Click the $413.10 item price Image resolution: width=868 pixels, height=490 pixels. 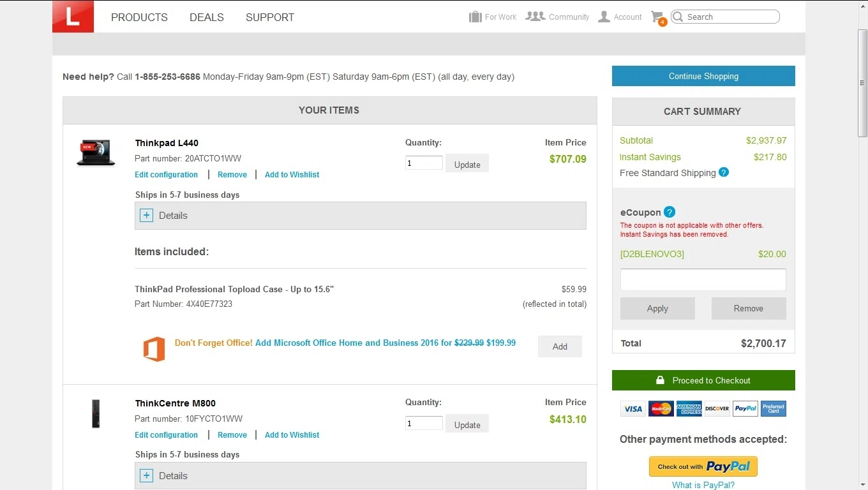pos(567,419)
